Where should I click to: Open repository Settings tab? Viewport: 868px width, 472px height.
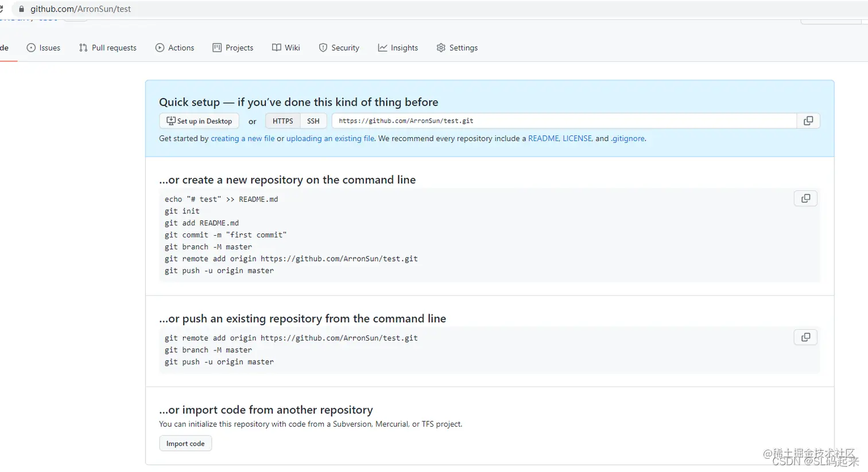(x=458, y=48)
